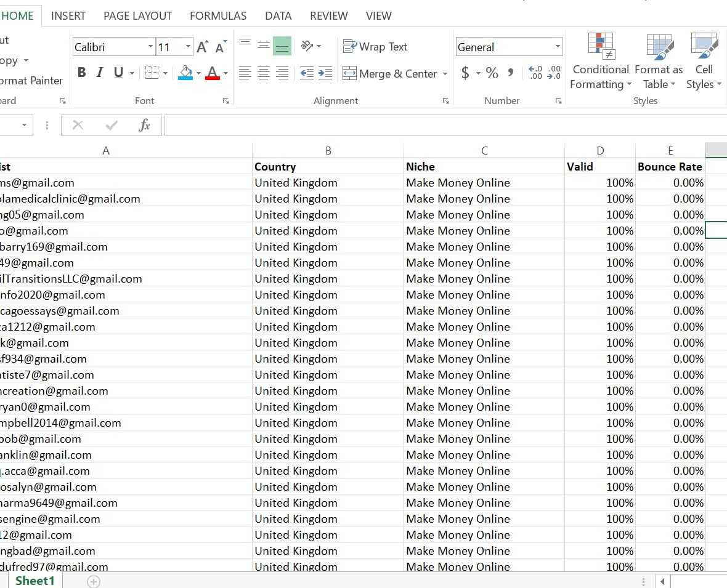Open the Alignment dialog launcher
This screenshot has width=727, height=588.
[x=445, y=100]
